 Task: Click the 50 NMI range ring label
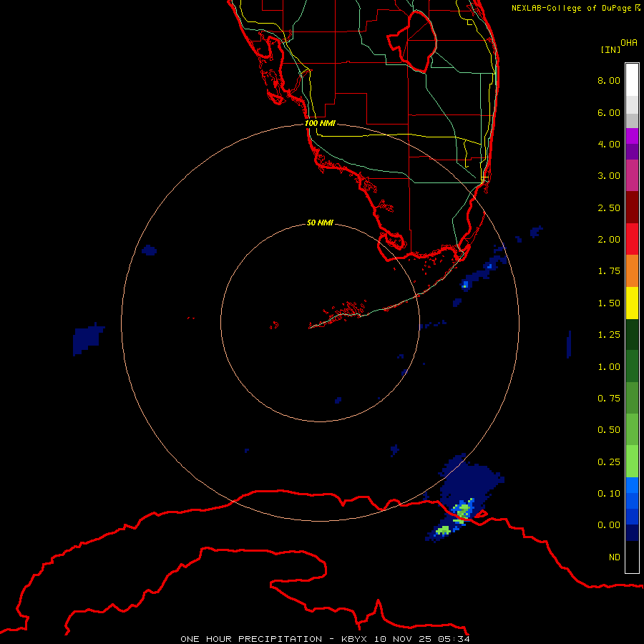(320, 223)
